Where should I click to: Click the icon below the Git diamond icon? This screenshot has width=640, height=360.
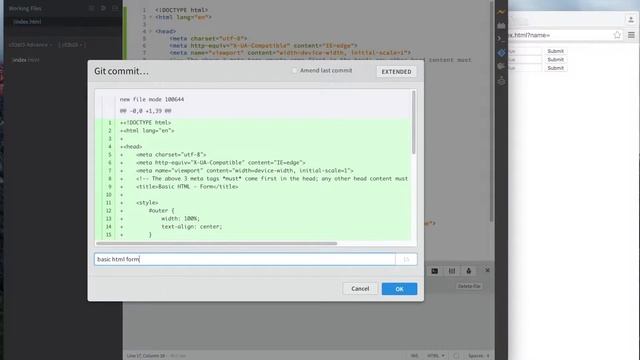(501, 66)
